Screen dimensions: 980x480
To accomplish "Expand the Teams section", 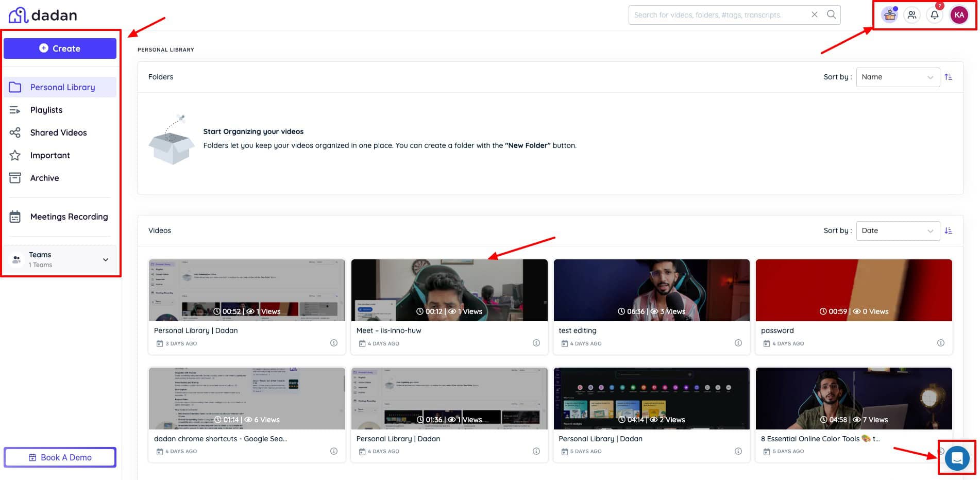I will pos(105,259).
